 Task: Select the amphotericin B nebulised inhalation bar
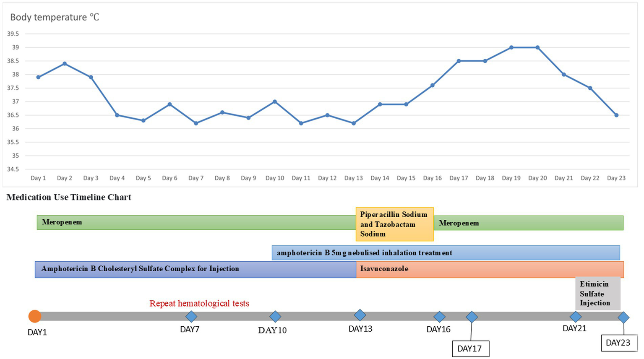(446, 253)
